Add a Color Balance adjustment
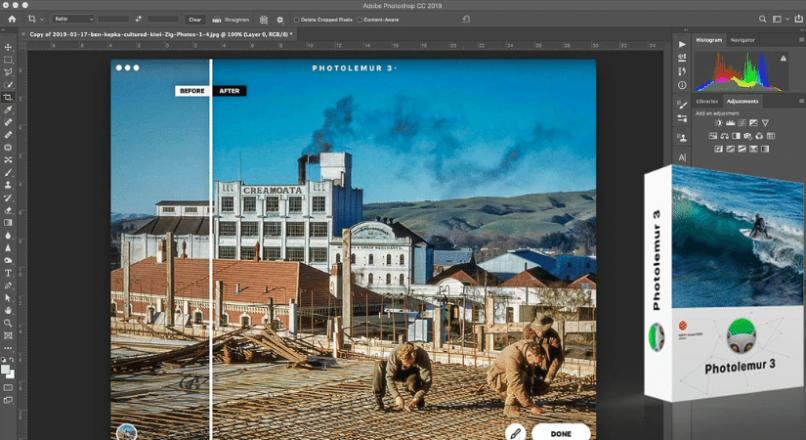Screen dimensions: 806x440 (x=725, y=136)
